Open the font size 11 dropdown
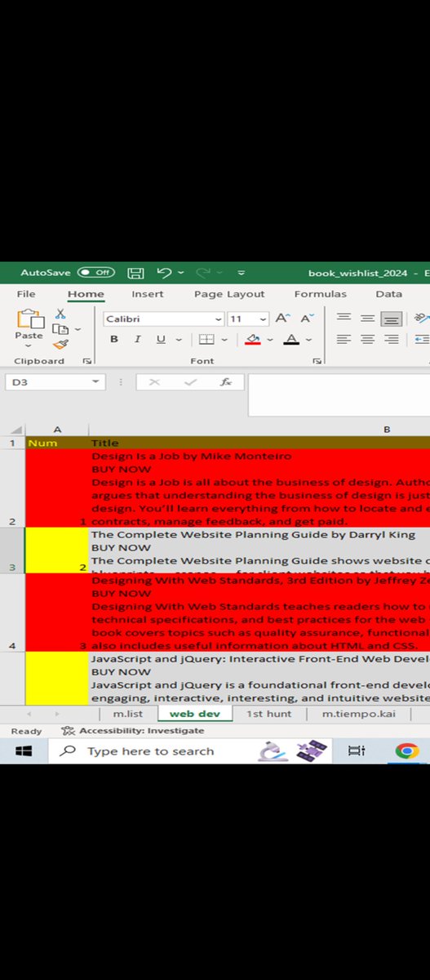 [263, 319]
